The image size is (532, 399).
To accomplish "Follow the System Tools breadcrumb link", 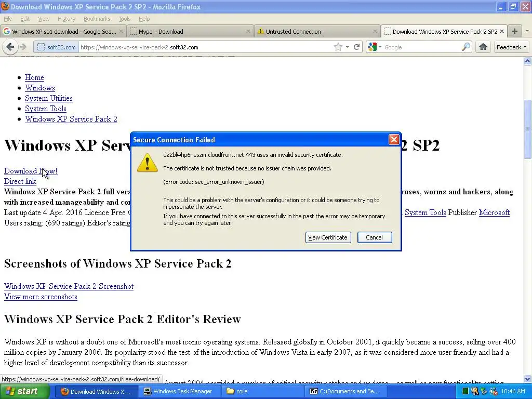I will pos(46,109).
